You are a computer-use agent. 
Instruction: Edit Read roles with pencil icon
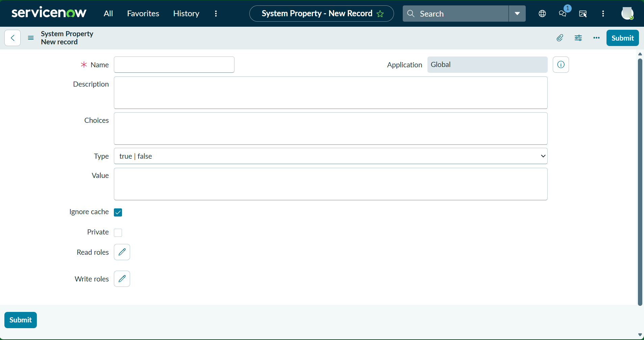coord(122,252)
